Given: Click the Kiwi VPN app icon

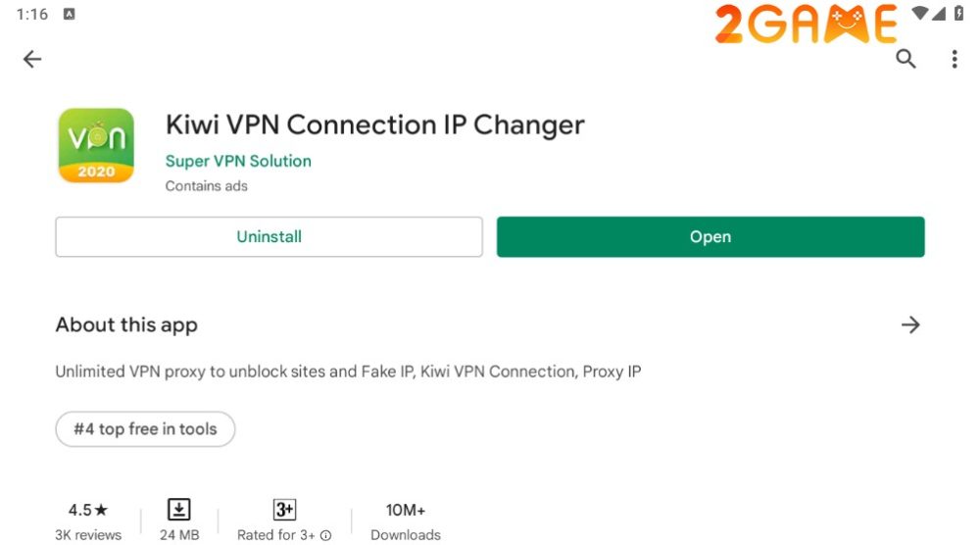Looking at the screenshot, I should [96, 145].
